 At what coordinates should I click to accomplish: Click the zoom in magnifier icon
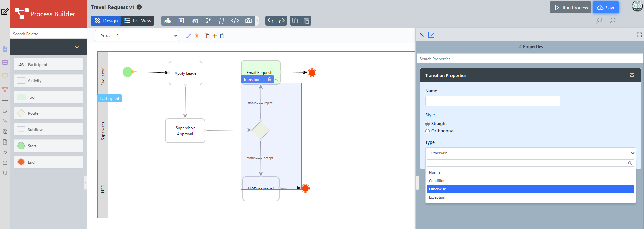pyautogui.click(x=613, y=20)
